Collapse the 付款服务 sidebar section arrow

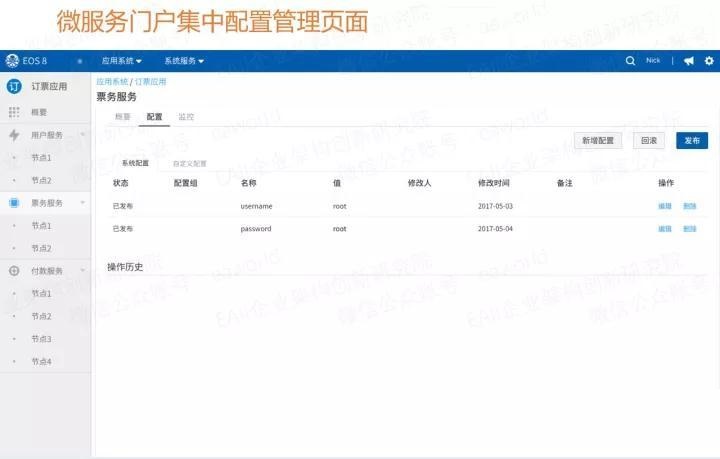83,270
